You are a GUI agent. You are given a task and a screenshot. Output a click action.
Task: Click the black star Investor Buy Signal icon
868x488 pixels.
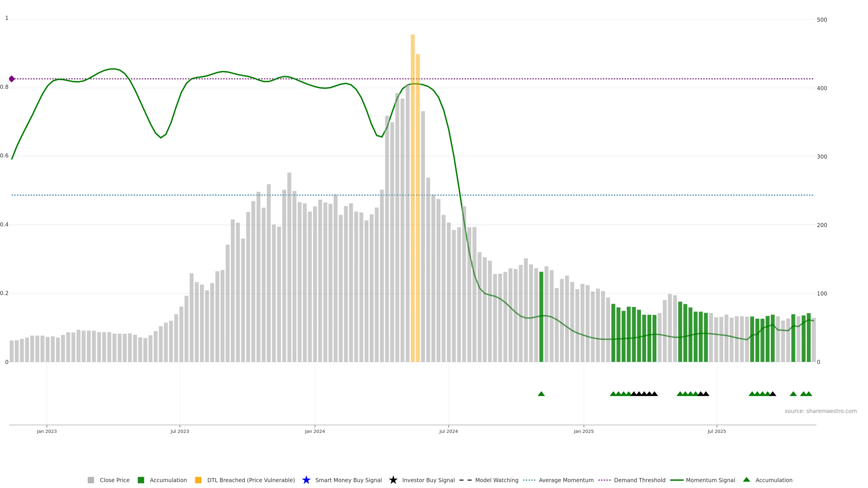pyautogui.click(x=393, y=480)
